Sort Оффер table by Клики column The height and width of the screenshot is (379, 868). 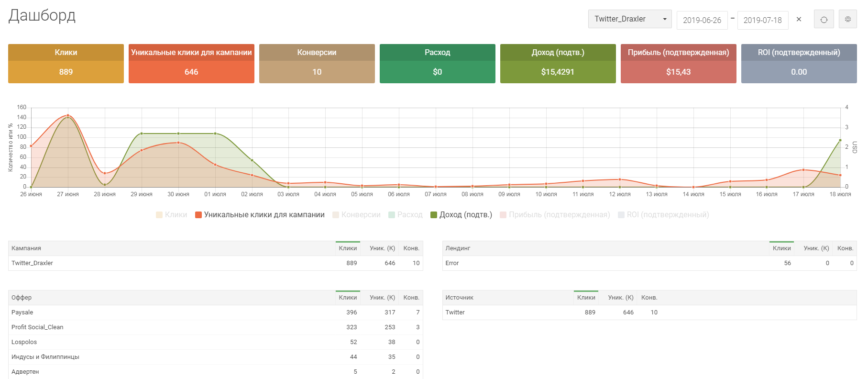348,298
